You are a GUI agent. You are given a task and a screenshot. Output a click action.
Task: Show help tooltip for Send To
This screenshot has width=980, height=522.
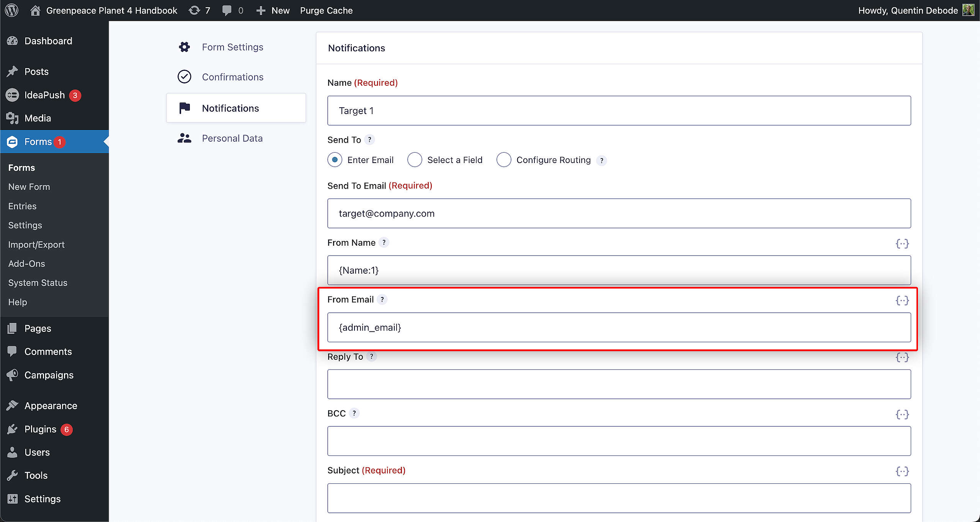(369, 140)
